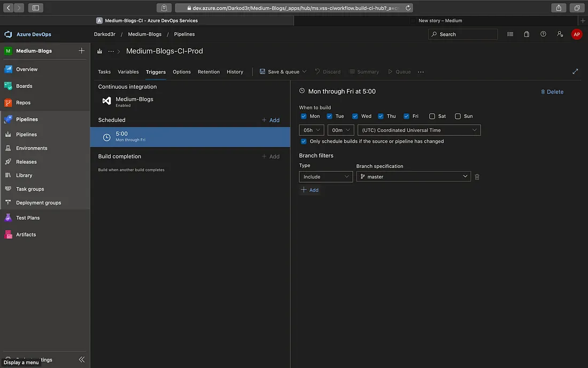Image resolution: width=588 pixels, height=368 pixels.
Task: Open Medium-Blogs breadcrumb link
Action: pos(145,34)
